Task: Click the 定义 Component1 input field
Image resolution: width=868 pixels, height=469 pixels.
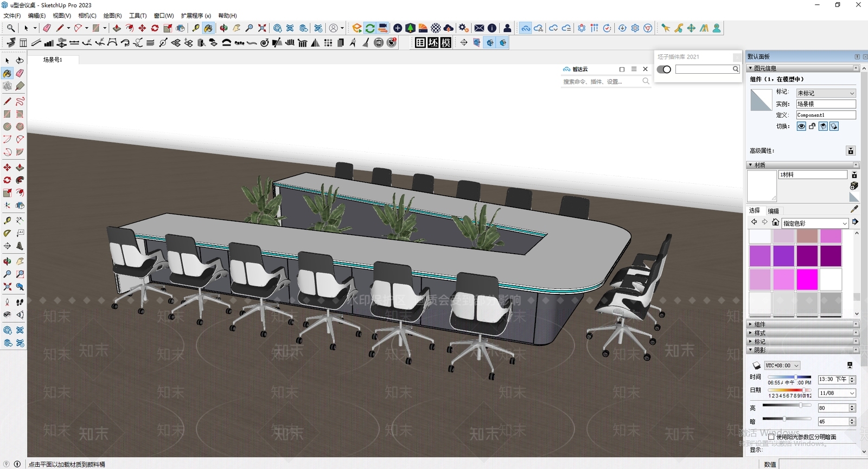Action: click(x=826, y=115)
